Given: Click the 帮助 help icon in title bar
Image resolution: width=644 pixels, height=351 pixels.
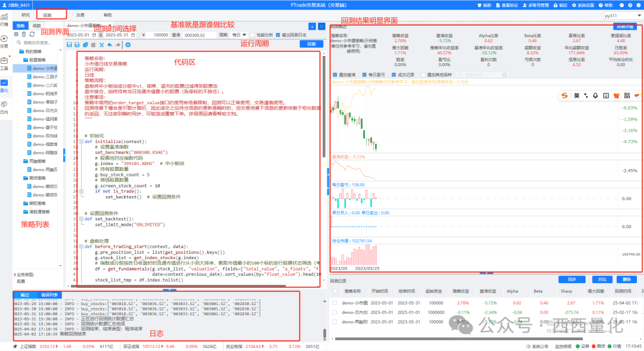Looking at the screenshot, I should [x=600, y=5].
